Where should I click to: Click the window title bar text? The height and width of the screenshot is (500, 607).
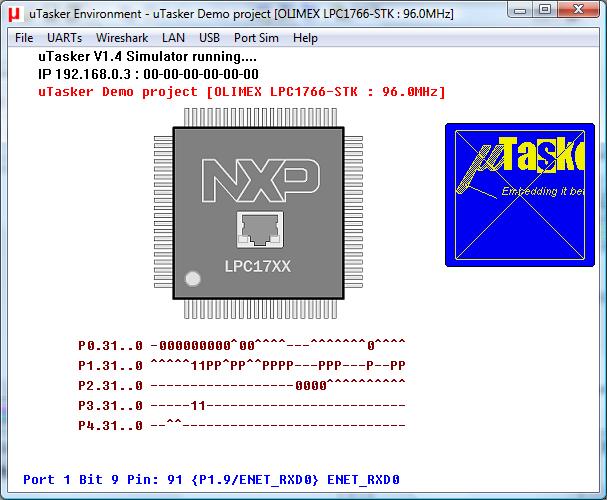coord(241,14)
